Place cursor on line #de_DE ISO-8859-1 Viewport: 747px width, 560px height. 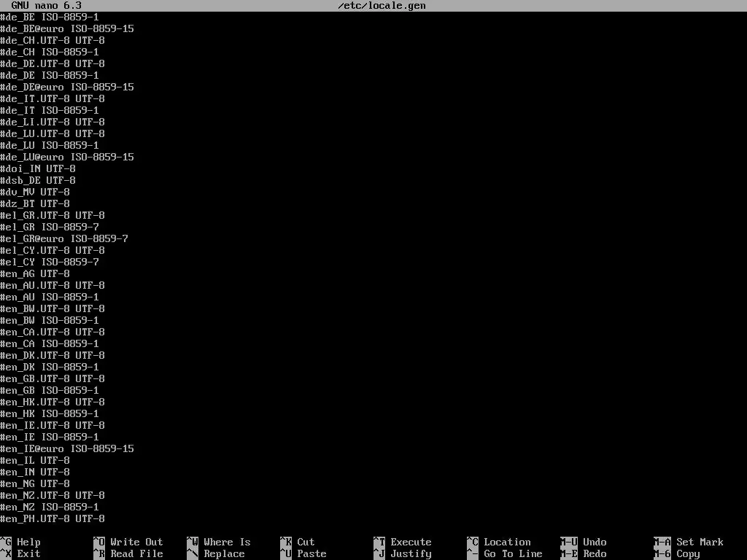click(50, 75)
